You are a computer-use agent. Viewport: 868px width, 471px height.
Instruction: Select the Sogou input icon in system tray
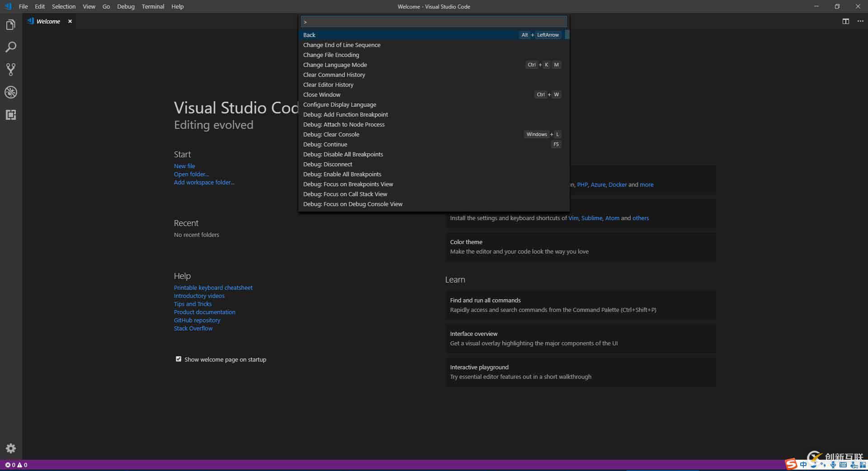pyautogui.click(x=791, y=465)
